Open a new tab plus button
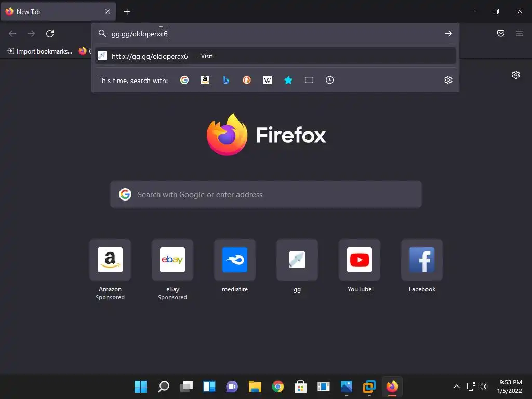This screenshot has height=399, width=532. coord(127,12)
